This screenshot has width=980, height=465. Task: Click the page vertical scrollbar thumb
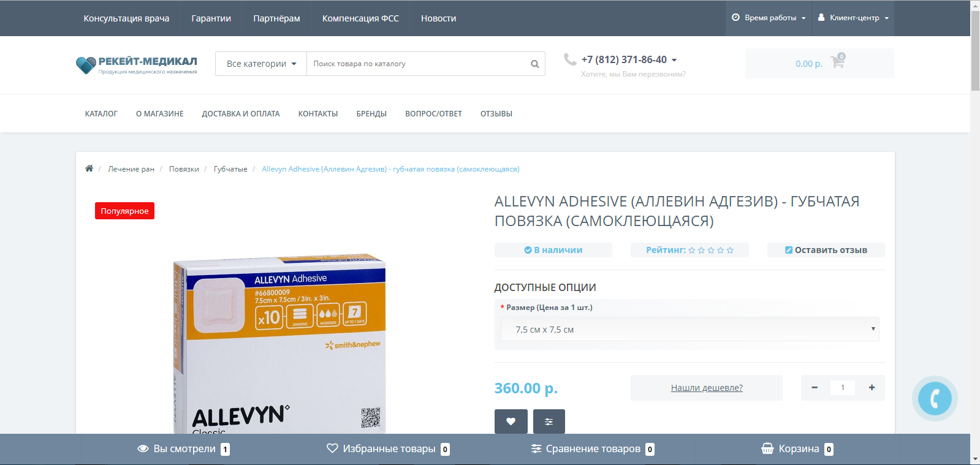point(975,51)
